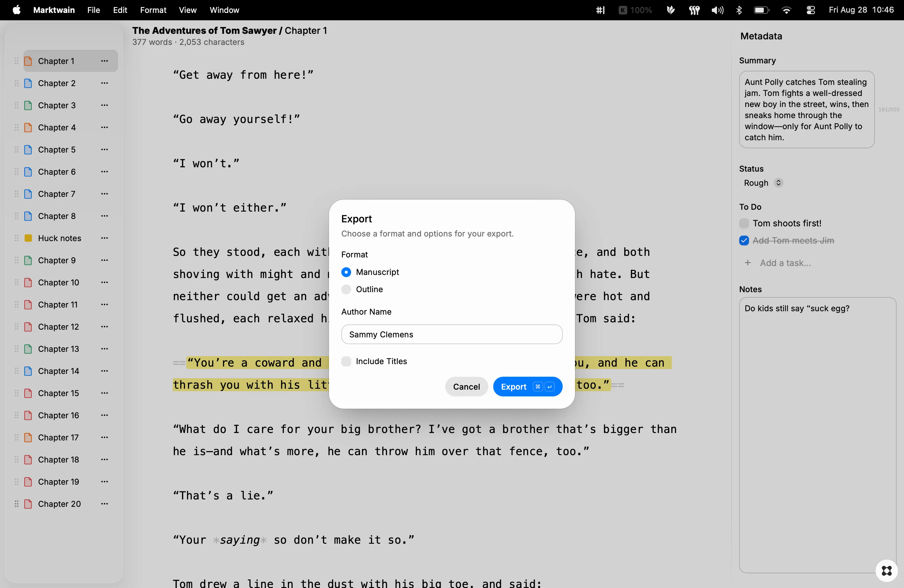Open the options menu for Huck notes
This screenshot has height=588, width=904.
tap(105, 238)
